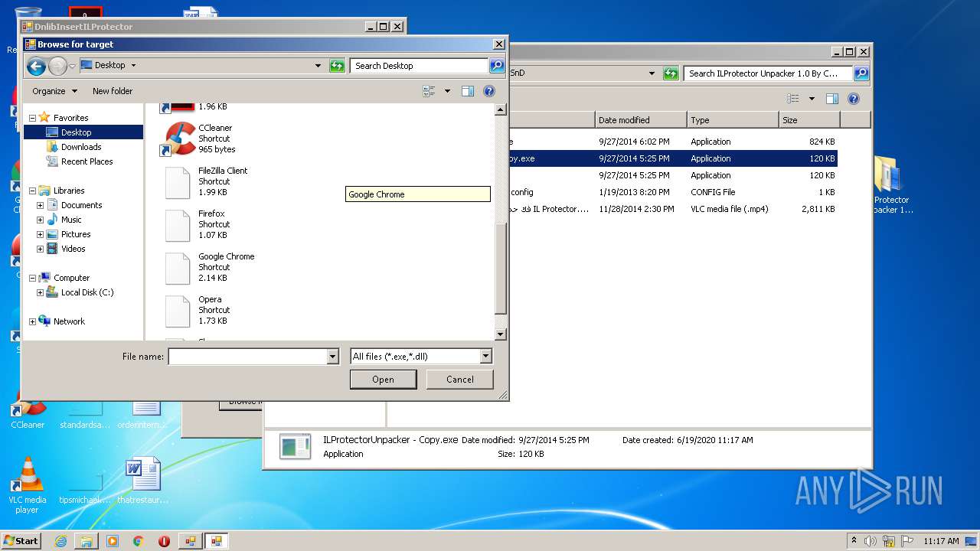
Task: Click the change view icon in the dialog toolbar
Action: tap(430, 91)
